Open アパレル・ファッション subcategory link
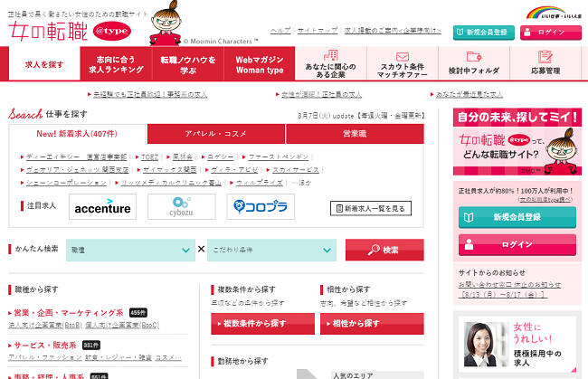This screenshot has width=588, height=379. coord(45,357)
